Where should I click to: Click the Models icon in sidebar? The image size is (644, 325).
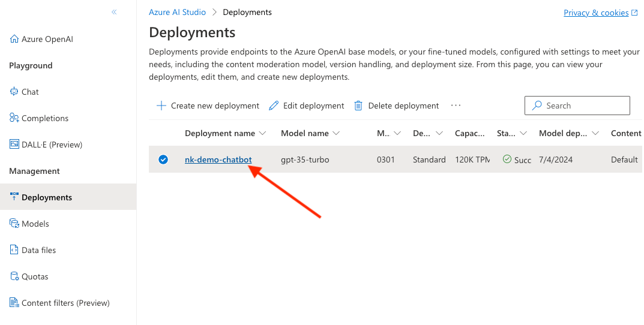14,223
